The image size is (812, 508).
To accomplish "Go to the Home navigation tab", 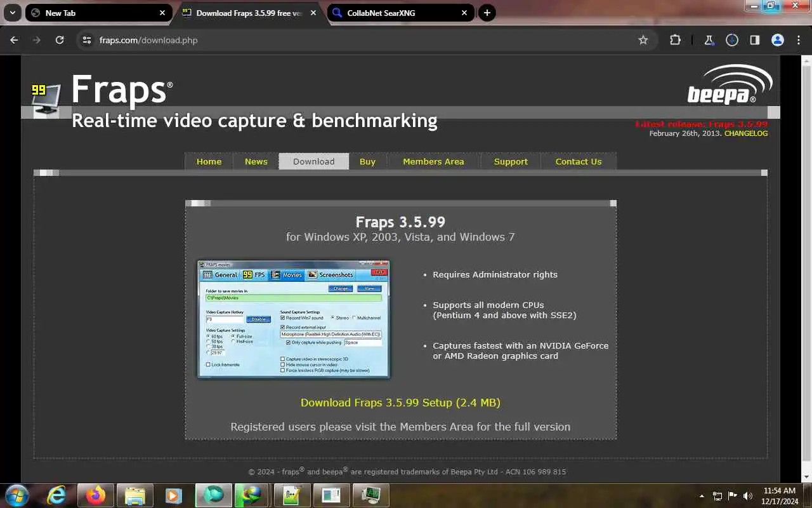I will pos(209,161).
